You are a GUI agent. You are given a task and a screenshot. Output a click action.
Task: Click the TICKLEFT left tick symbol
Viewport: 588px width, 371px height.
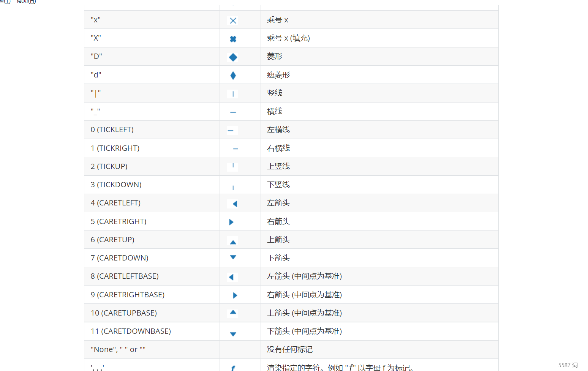pyautogui.click(x=231, y=130)
